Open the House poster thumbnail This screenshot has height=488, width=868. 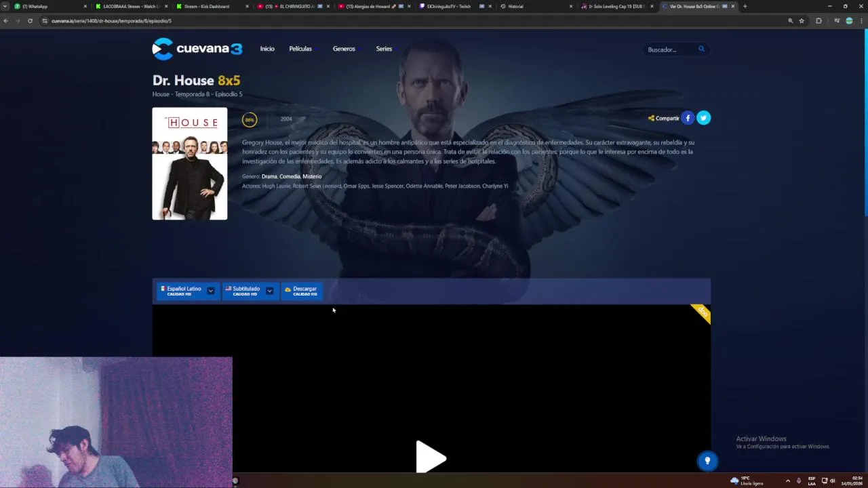[190, 163]
